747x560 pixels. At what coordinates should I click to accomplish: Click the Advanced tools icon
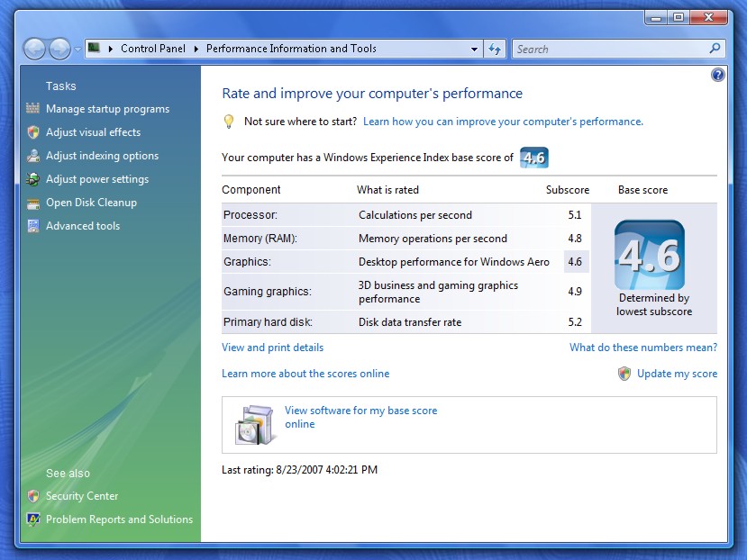(x=33, y=226)
